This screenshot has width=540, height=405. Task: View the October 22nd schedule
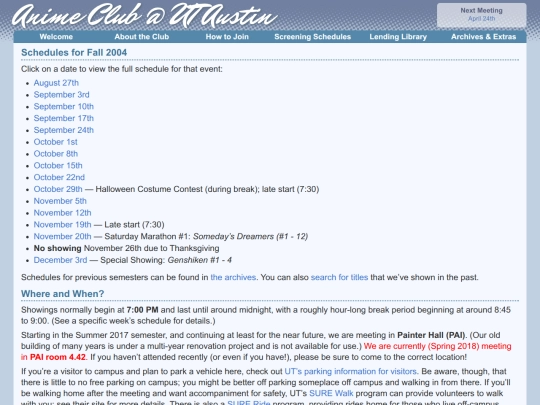[59, 177]
